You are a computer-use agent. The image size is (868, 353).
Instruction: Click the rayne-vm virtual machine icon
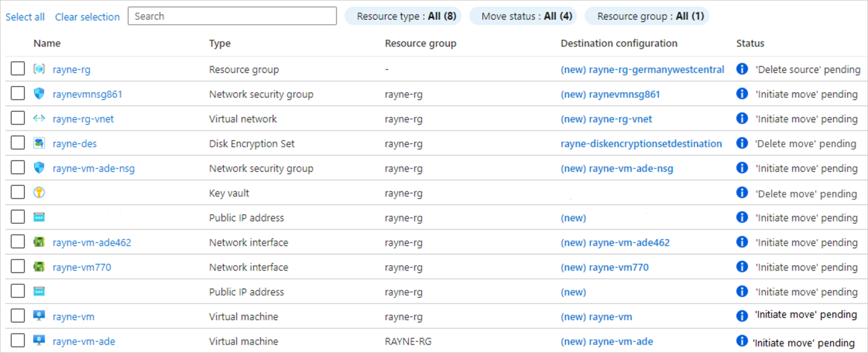39,316
